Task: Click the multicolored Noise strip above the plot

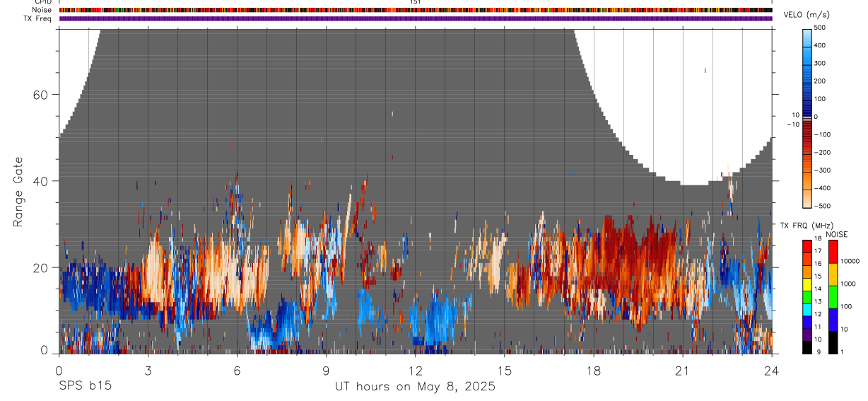Action: 416,10
